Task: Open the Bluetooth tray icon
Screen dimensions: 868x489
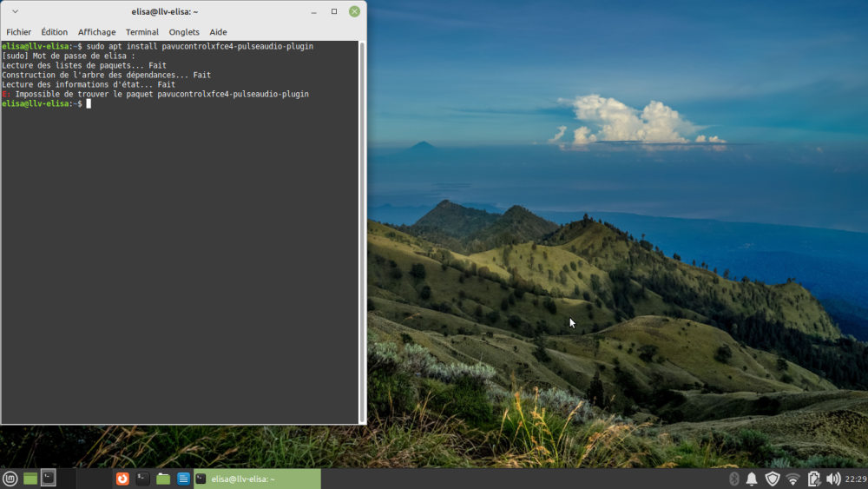Action: [733, 479]
